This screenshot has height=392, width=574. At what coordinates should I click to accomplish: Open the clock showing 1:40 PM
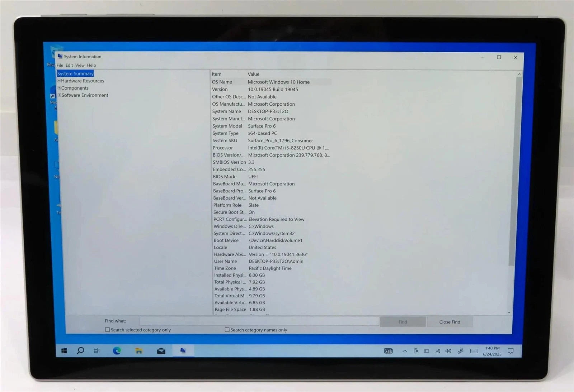pyautogui.click(x=492, y=351)
